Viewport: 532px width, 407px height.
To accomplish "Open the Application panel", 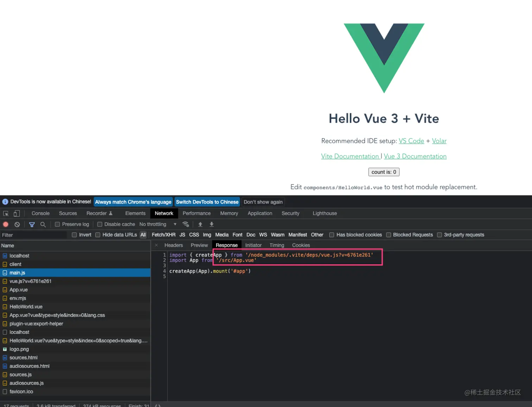I will pos(260,213).
